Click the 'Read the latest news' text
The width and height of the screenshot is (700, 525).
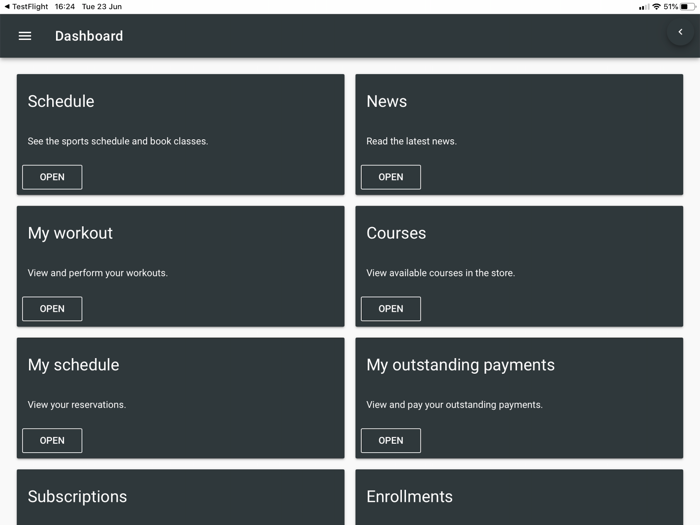tap(411, 141)
